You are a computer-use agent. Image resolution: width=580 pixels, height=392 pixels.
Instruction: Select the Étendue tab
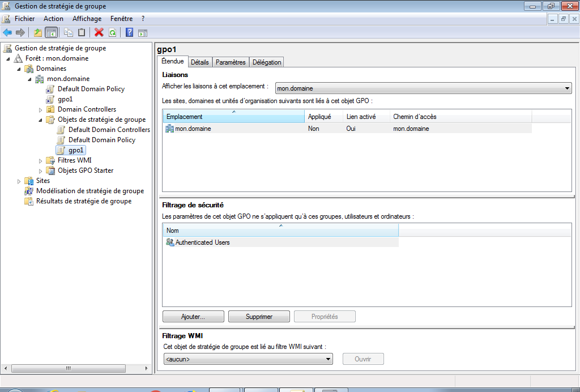[172, 61]
